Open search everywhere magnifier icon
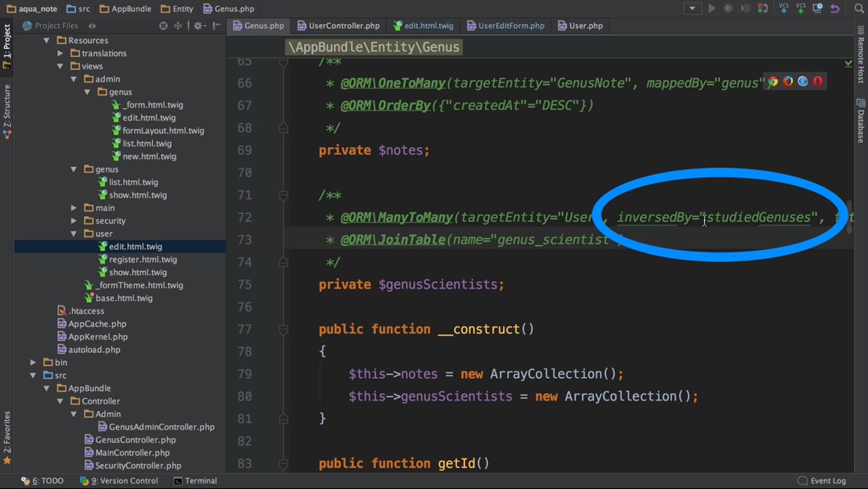This screenshot has width=868, height=489. coord(859,9)
